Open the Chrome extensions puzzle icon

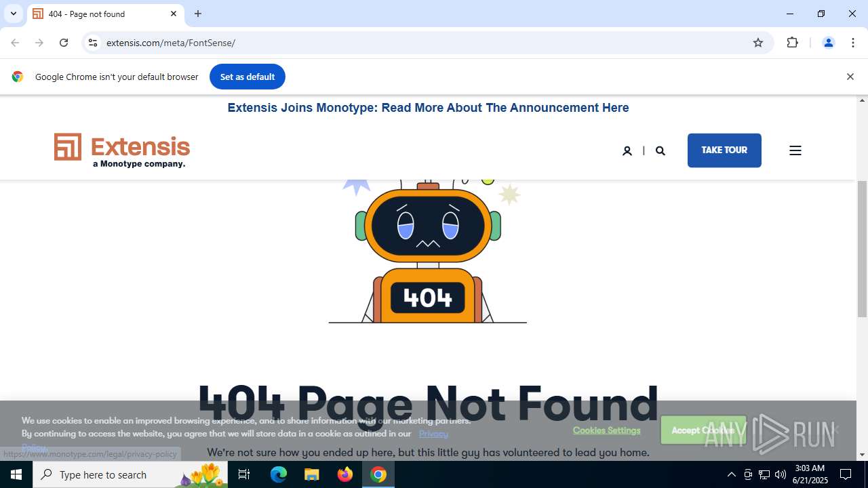(792, 43)
